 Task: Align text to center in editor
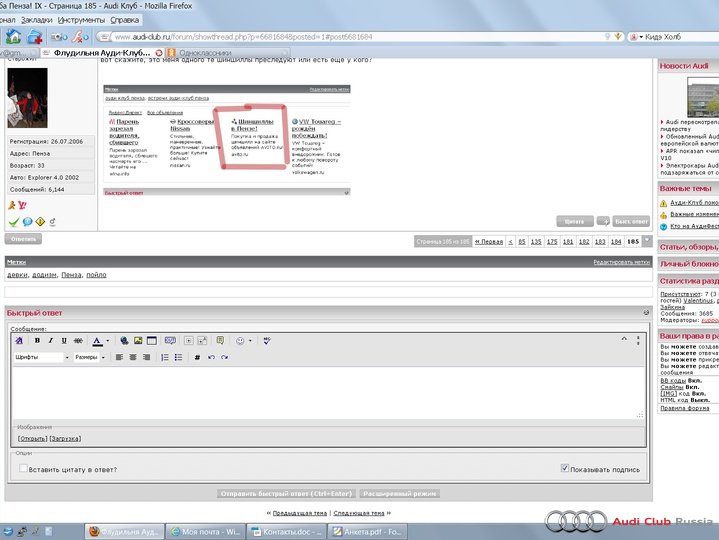tap(132, 357)
